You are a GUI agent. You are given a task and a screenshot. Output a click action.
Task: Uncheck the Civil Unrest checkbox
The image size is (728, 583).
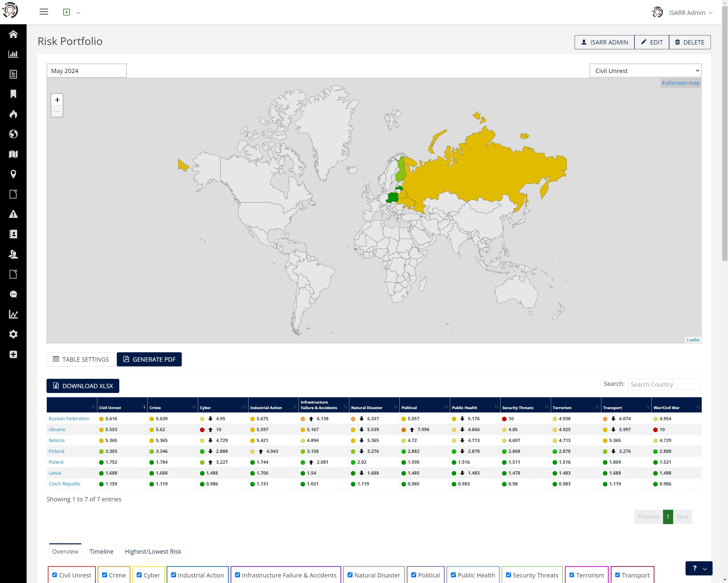coord(55,575)
